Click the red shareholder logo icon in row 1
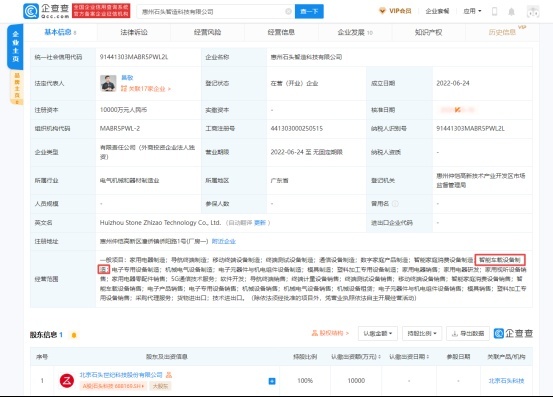Image resolution: width=553 pixels, height=397 pixels. pos(67,381)
